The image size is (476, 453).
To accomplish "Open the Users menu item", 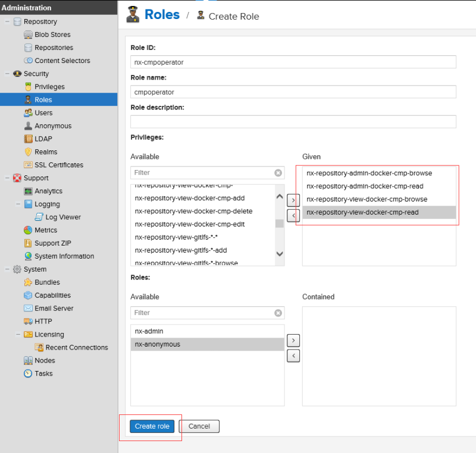I will point(43,113).
